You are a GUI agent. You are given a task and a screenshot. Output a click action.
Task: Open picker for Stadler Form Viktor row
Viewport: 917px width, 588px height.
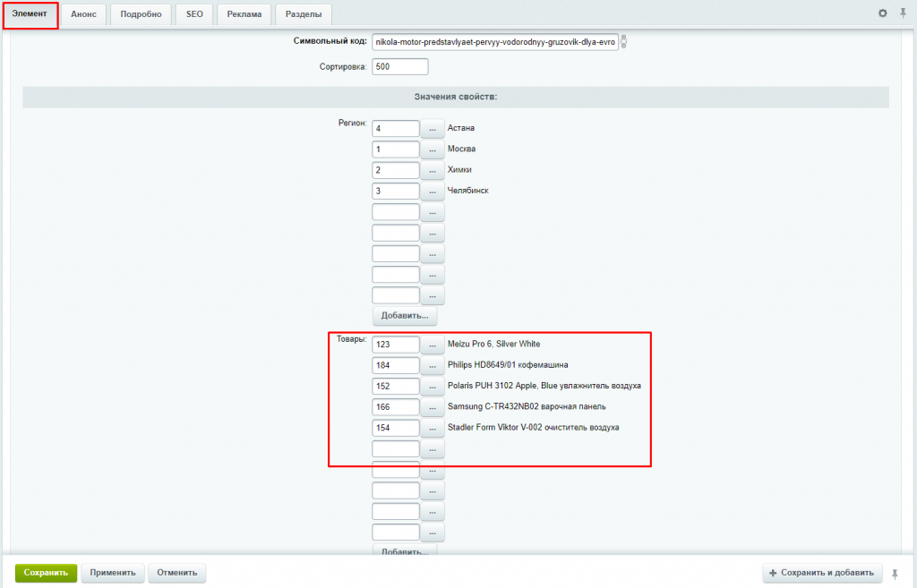click(x=433, y=428)
